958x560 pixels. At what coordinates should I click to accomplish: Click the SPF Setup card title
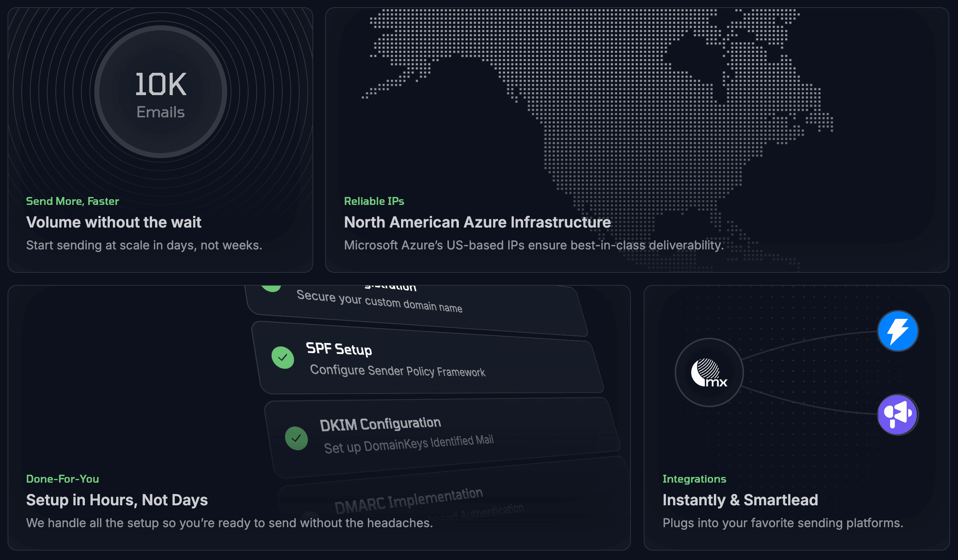(x=339, y=349)
